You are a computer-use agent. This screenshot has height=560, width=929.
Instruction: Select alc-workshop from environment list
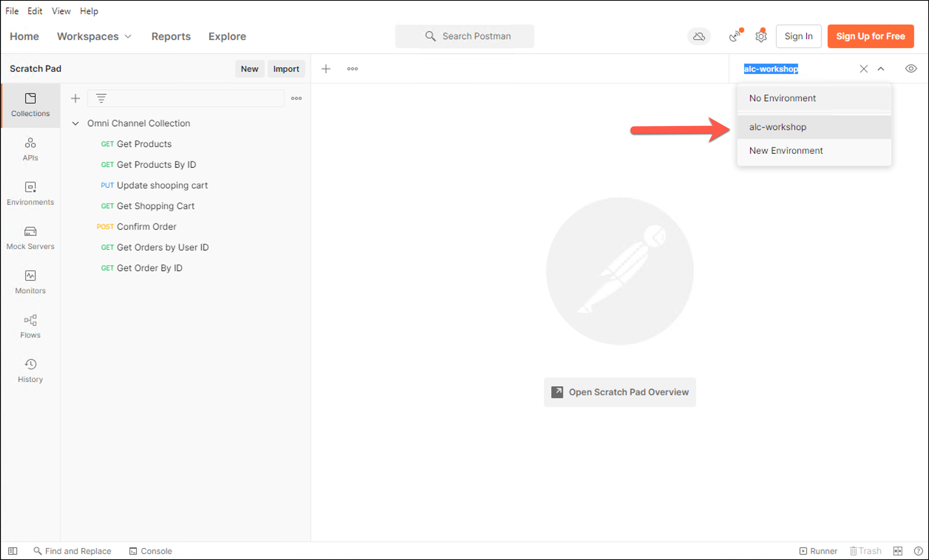click(777, 127)
